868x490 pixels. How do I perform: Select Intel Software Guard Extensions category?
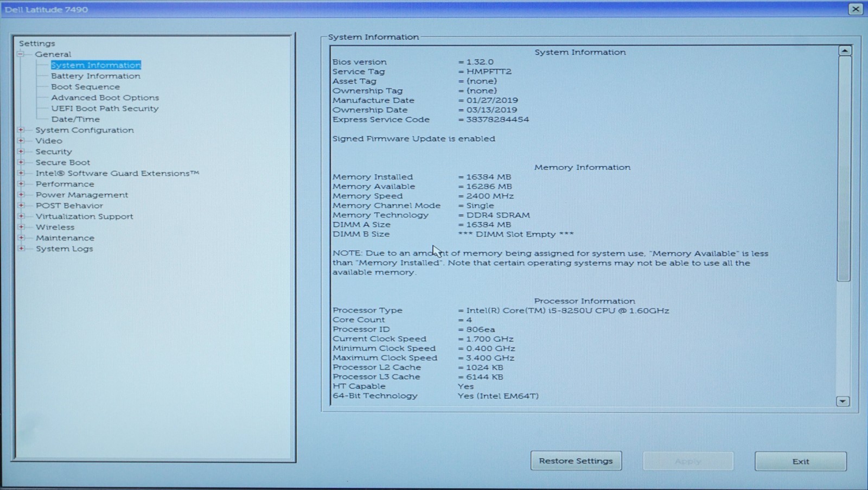(x=117, y=173)
